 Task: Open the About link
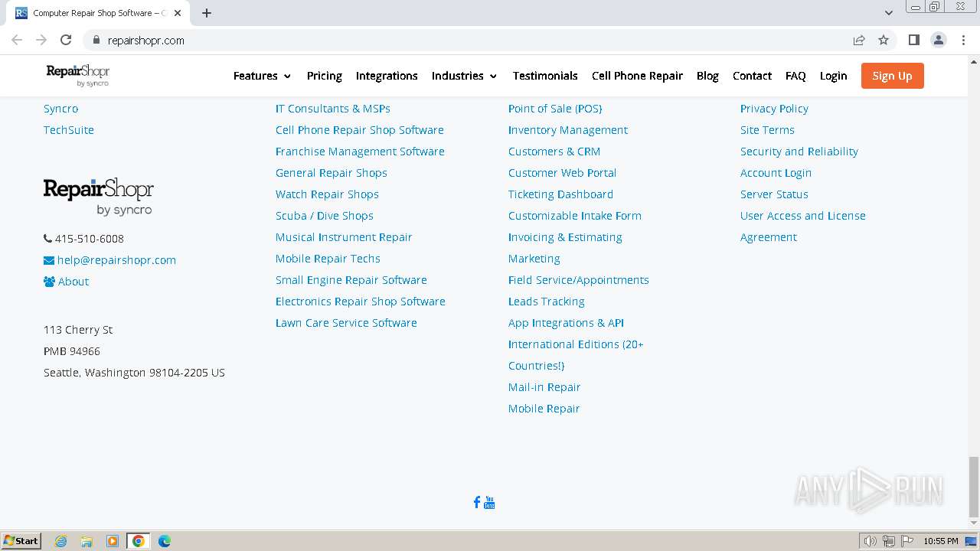(73, 282)
